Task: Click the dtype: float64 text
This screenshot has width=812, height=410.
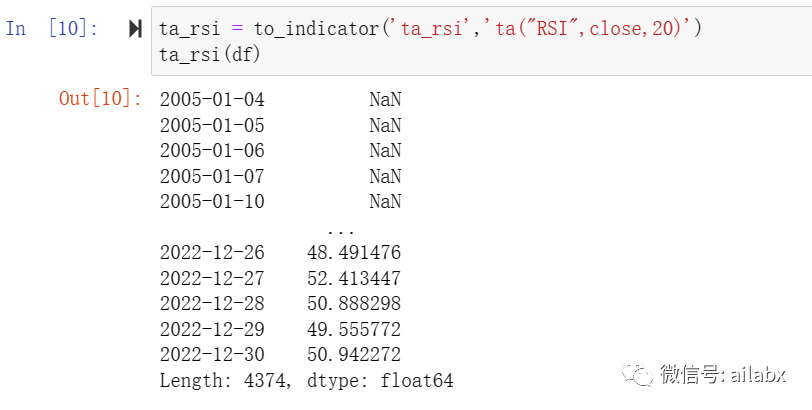Action: 380,380
